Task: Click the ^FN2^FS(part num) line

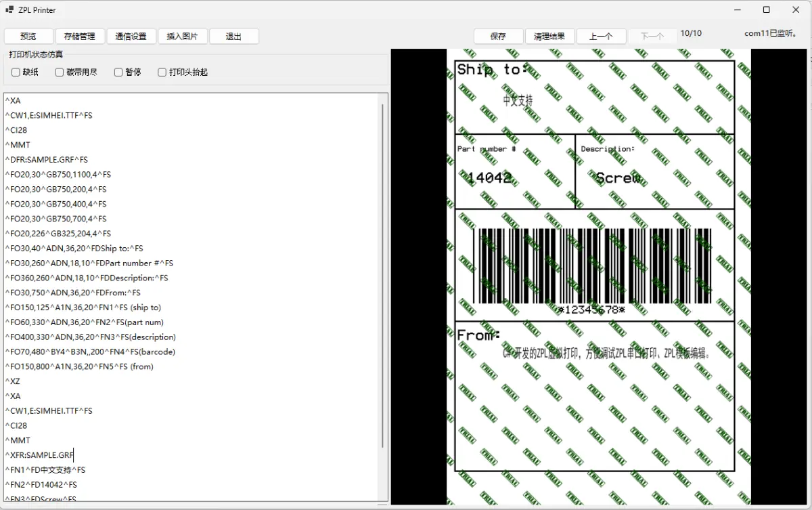Action: tap(84, 322)
